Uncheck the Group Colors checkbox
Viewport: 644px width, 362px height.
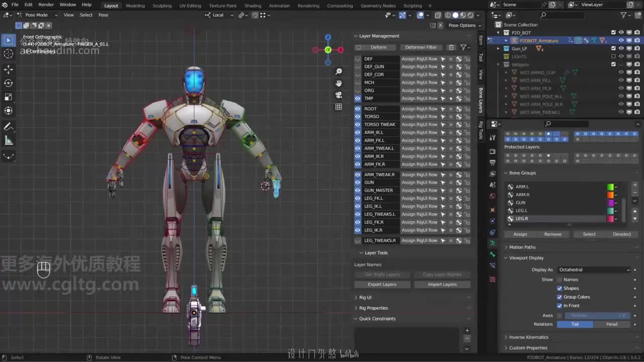click(x=559, y=297)
